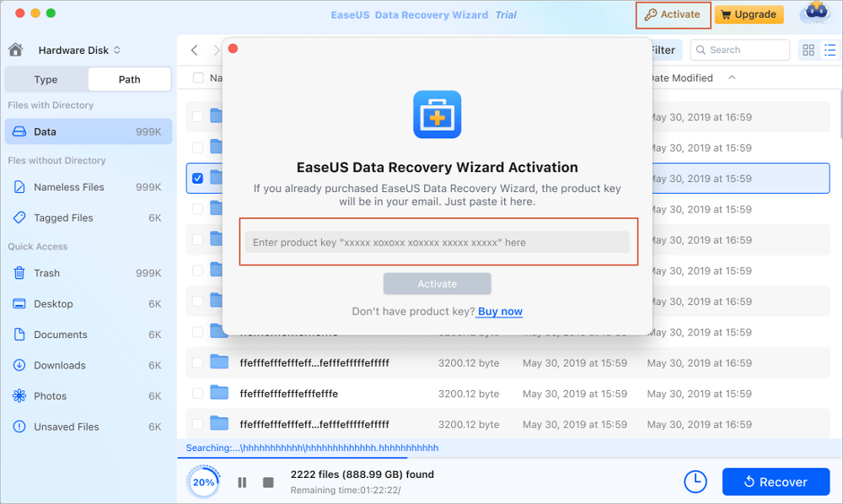
Task: Switch to grid view icon
Action: pyautogui.click(x=808, y=50)
